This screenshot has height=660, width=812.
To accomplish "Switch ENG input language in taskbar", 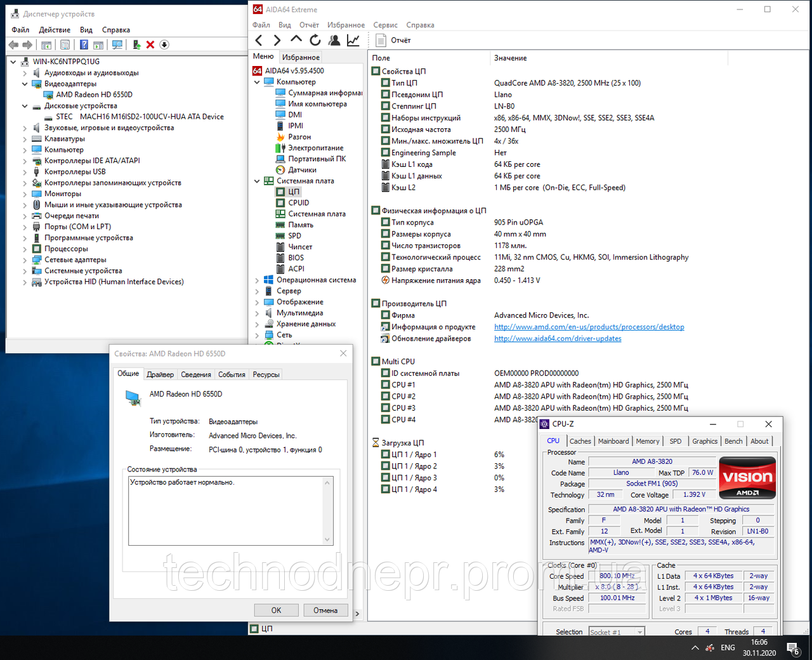I will tap(728, 648).
